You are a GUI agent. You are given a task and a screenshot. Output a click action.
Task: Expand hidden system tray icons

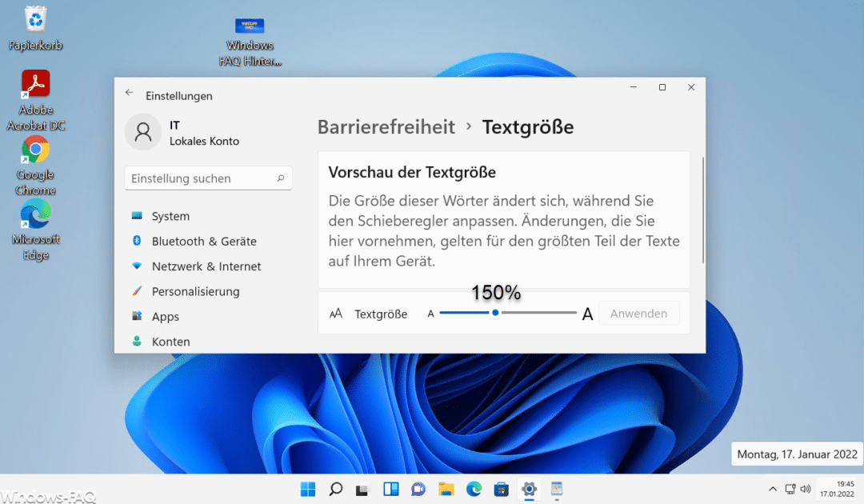pyautogui.click(x=773, y=489)
